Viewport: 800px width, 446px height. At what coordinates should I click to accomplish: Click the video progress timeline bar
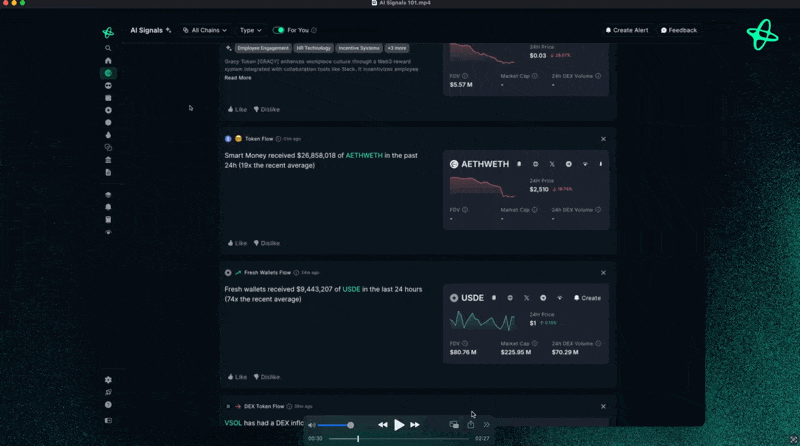click(398, 439)
